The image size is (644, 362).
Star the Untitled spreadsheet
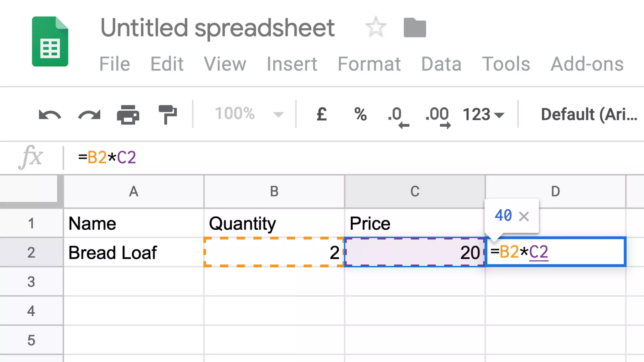(x=376, y=27)
